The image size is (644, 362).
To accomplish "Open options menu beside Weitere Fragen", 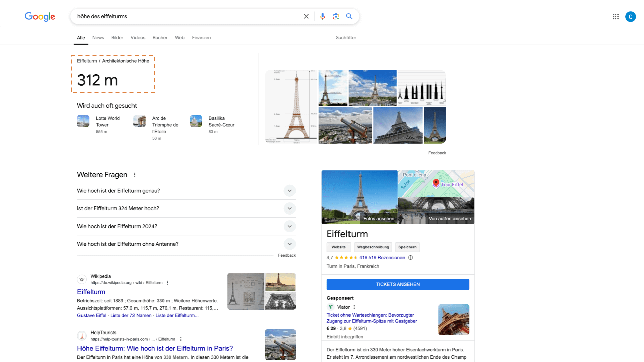I will pos(135,175).
